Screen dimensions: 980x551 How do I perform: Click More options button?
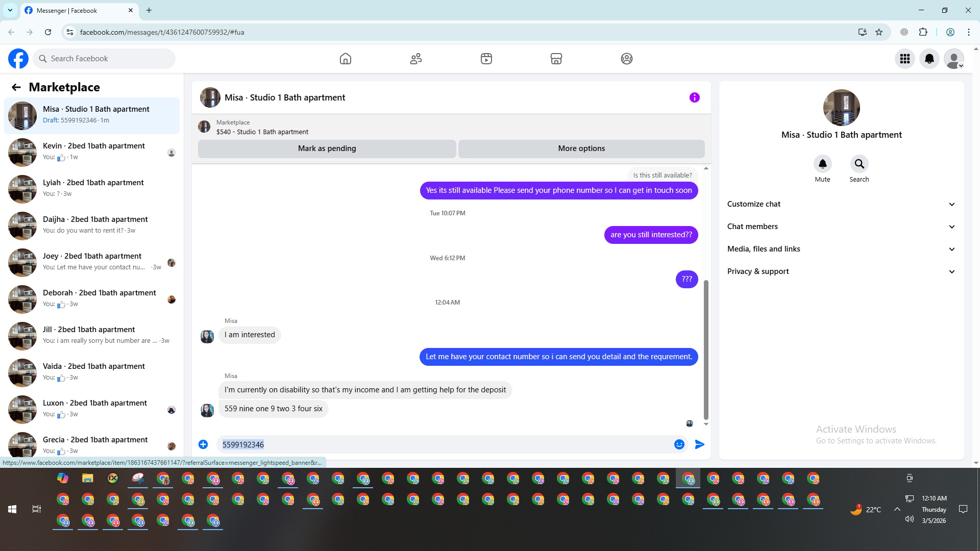(581, 148)
